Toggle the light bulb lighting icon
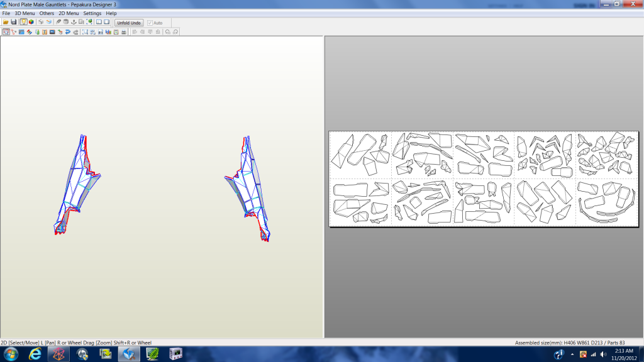The width and height of the screenshot is (644, 362). tap(23, 22)
